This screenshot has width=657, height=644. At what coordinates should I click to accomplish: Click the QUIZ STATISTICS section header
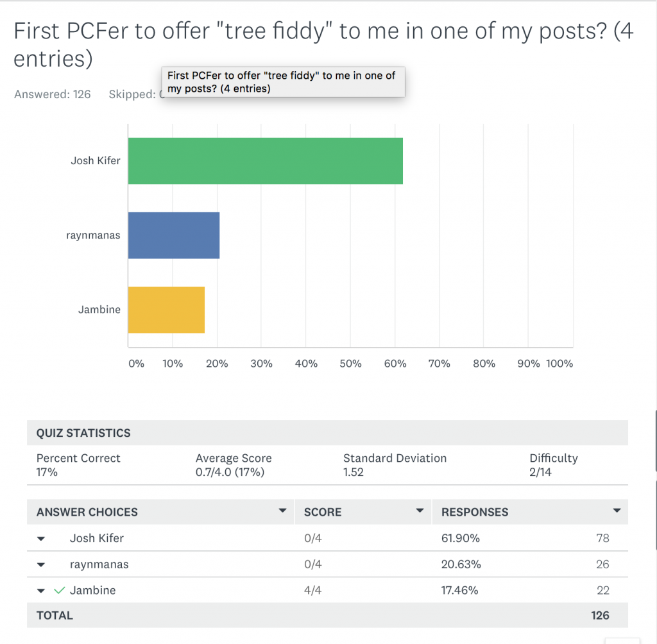83,433
